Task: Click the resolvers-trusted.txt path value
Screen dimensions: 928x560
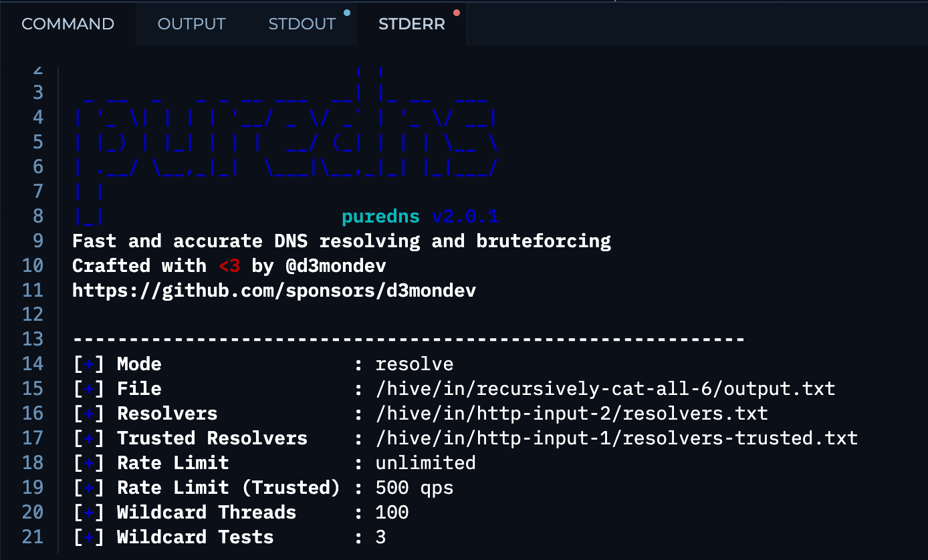Action: [x=616, y=438]
